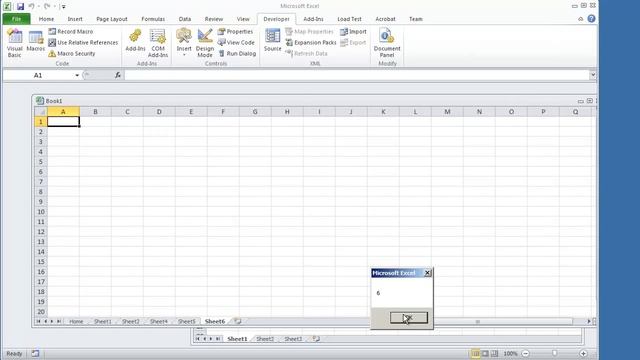640x360 pixels.
Task: Open Macro Security settings
Action: click(71, 53)
